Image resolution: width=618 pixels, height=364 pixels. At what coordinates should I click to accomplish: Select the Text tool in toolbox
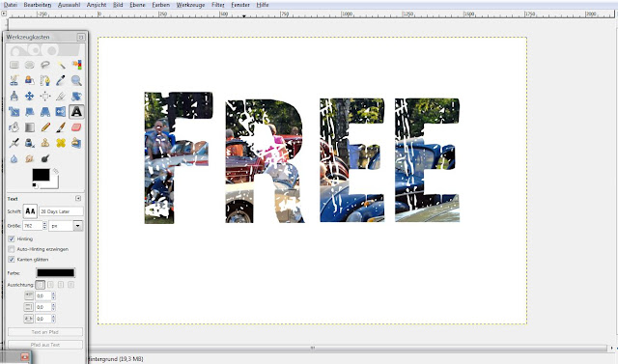[x=76, y=112]
